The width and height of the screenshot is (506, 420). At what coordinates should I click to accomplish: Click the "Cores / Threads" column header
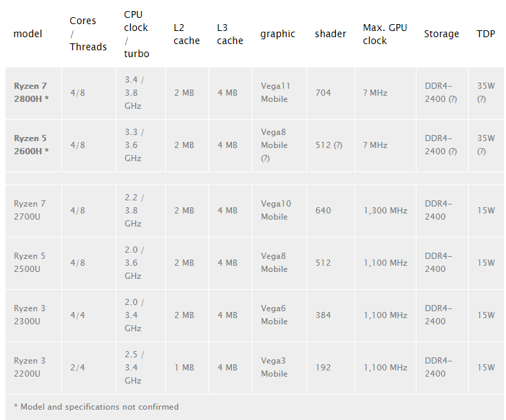[x=87, y=34]
